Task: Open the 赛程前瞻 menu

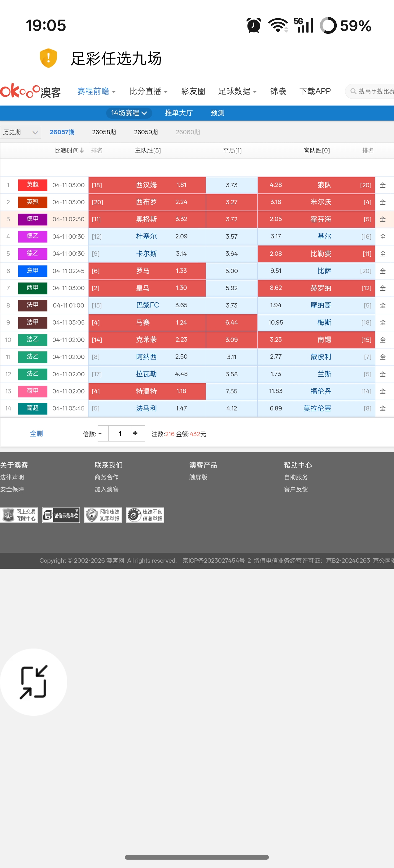Action: click(x=96, y=91)
